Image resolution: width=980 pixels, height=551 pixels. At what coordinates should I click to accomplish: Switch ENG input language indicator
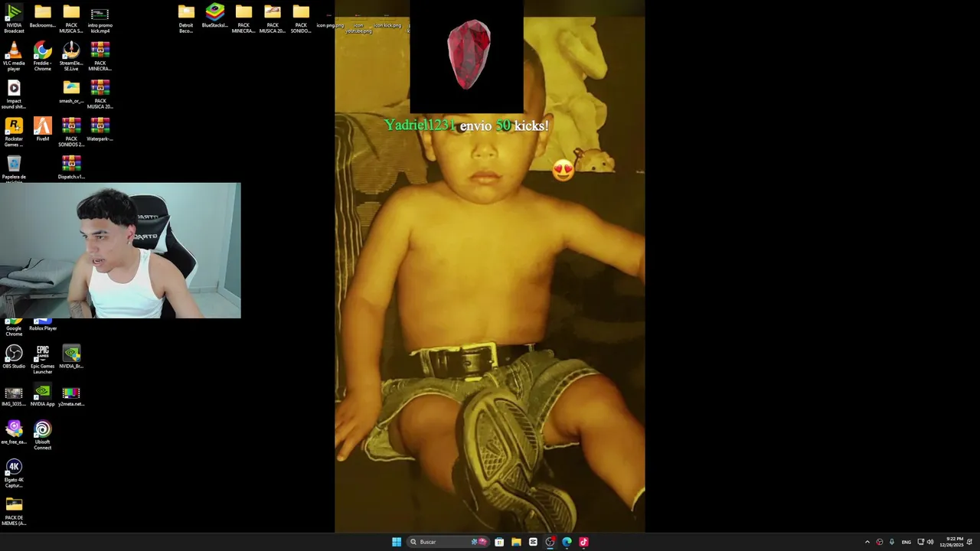tap(906, 542)
